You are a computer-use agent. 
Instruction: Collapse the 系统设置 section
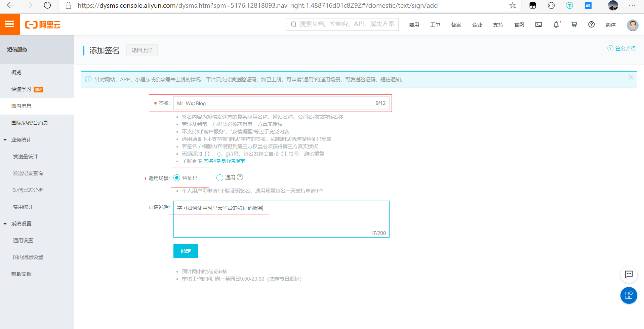coord(5,224)
